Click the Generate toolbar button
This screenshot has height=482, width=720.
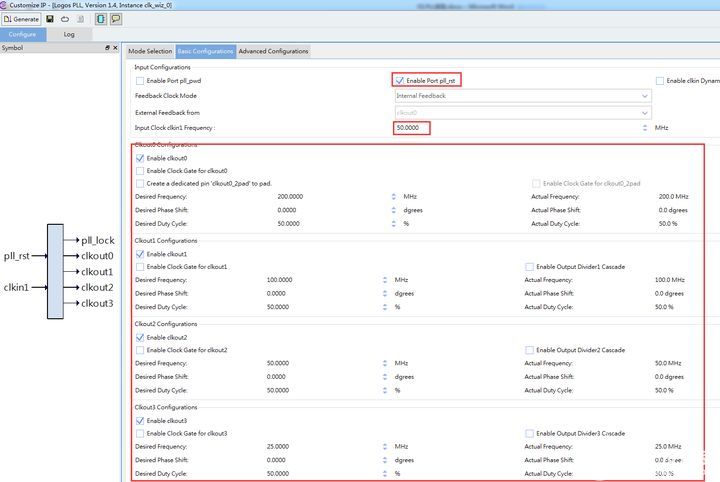pyautogui.click(x=22, y=19)
